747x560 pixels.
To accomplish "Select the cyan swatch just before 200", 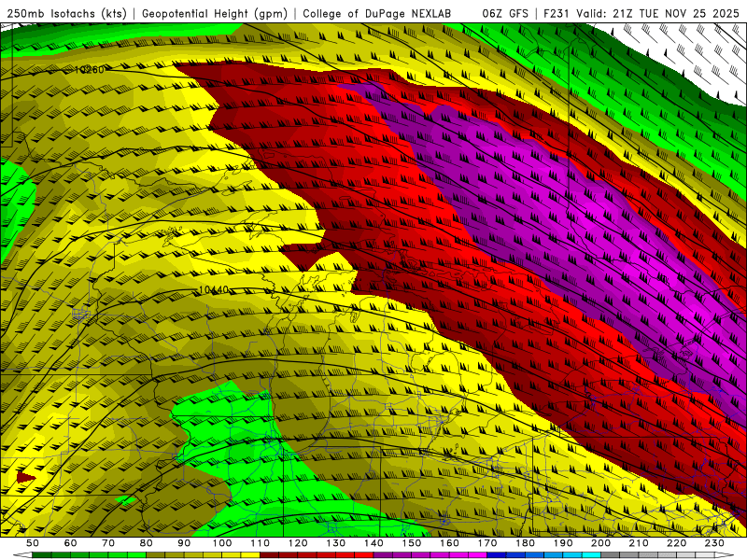I will coord(591,555).
